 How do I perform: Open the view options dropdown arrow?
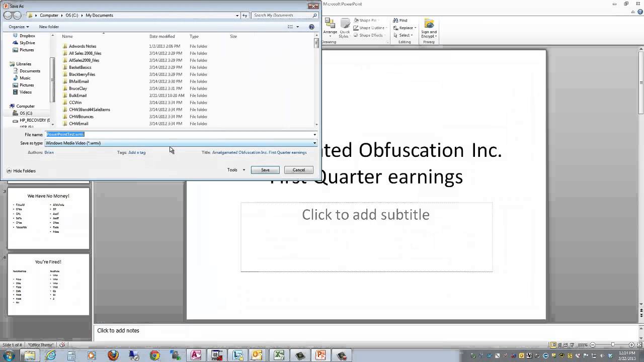click(x=297, y=27)
